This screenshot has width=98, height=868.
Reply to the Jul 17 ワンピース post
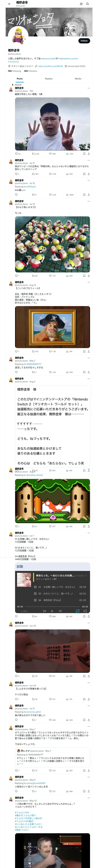[16, 174]
